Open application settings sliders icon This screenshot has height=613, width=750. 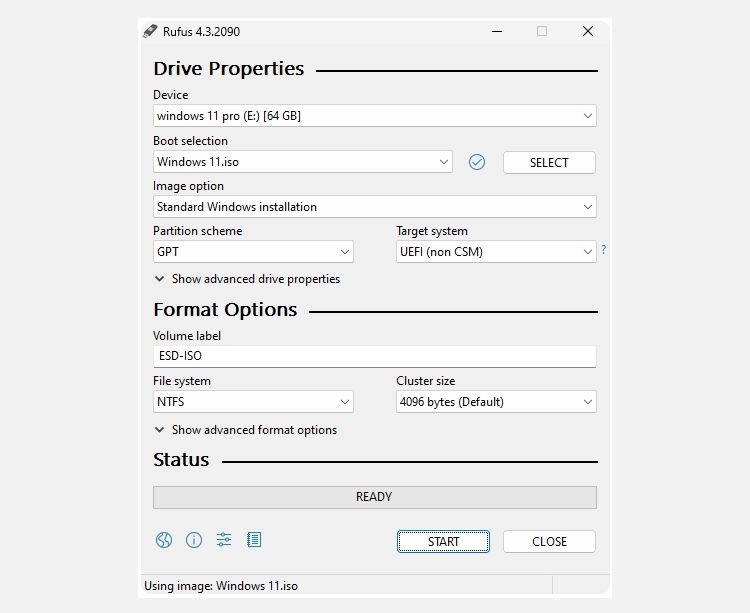pos(224,540)
